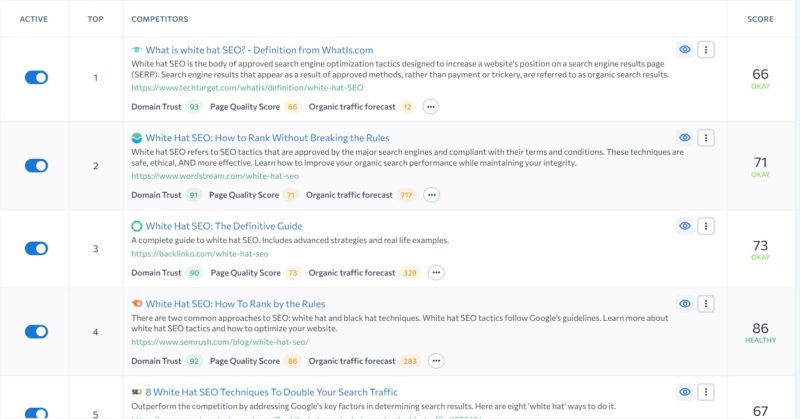Click Organic traffic forecast badge 717
This screenshot has height=419, width=800.
click(407, 195)
